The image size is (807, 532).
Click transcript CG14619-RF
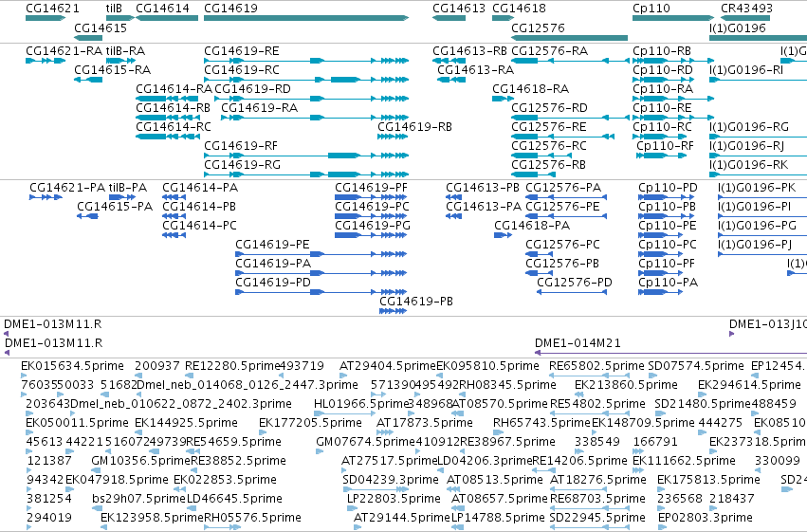(x=241, y=146)
